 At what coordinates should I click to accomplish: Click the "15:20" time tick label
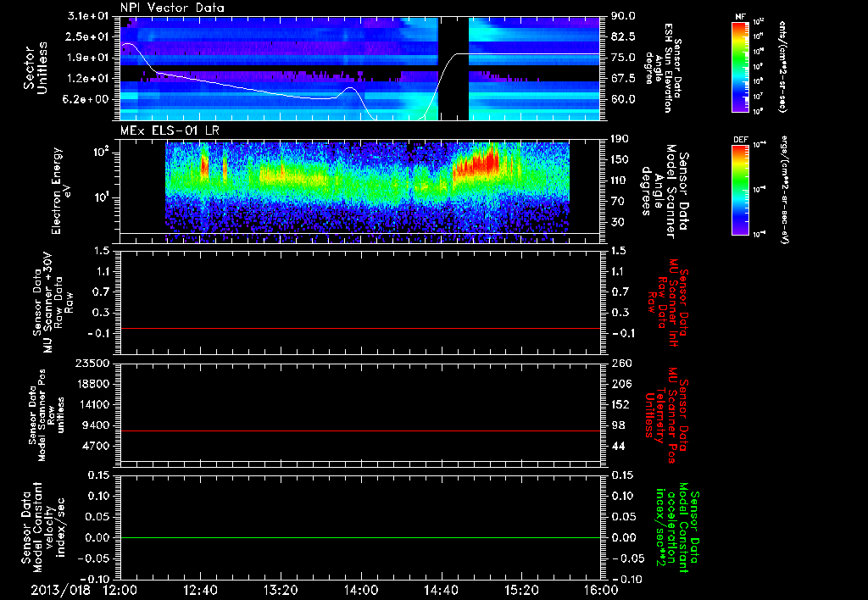point(521,590)
